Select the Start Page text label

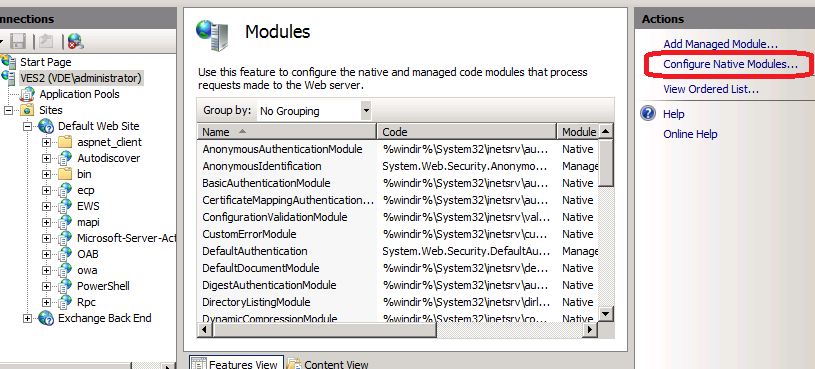46,62
